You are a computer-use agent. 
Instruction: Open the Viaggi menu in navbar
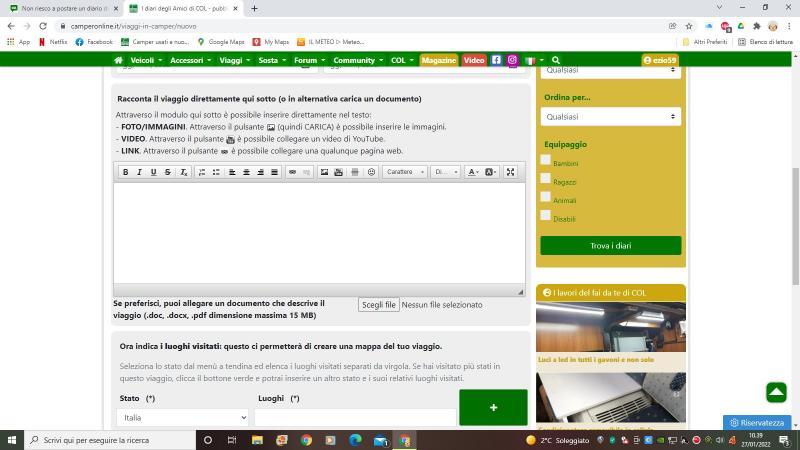pyautogui.click(x=234, y=60)
